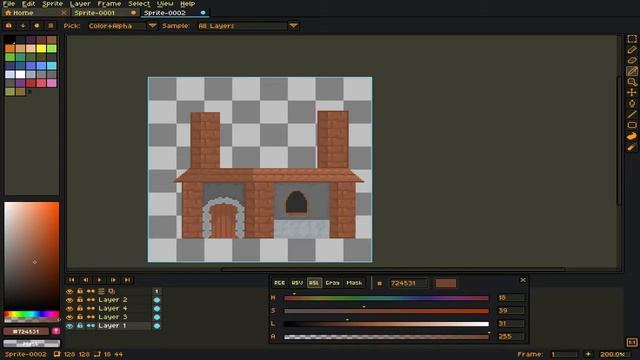Toggle the lock on Layer 3
Viewport: 640px width, 360px height.
(80, 317)
